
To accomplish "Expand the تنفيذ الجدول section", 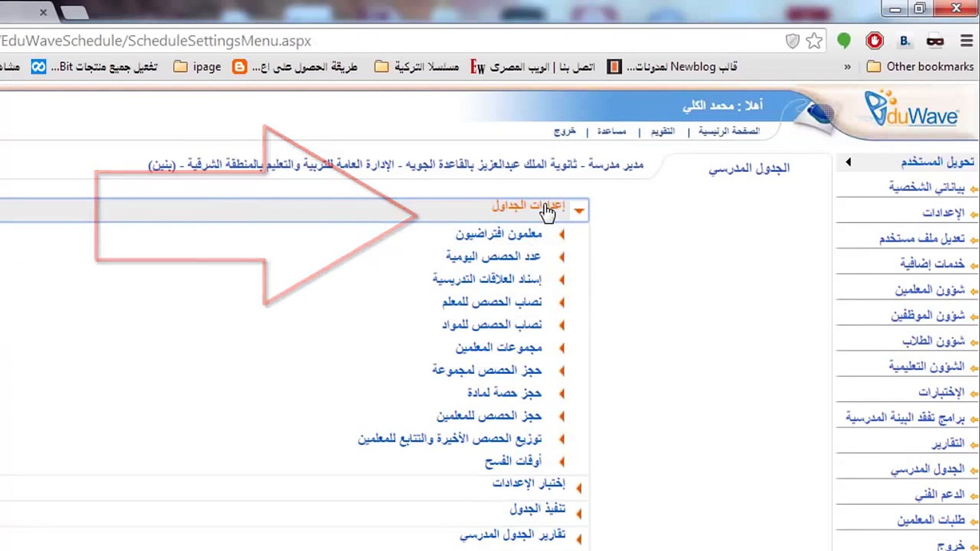I will tap(579, 513).
